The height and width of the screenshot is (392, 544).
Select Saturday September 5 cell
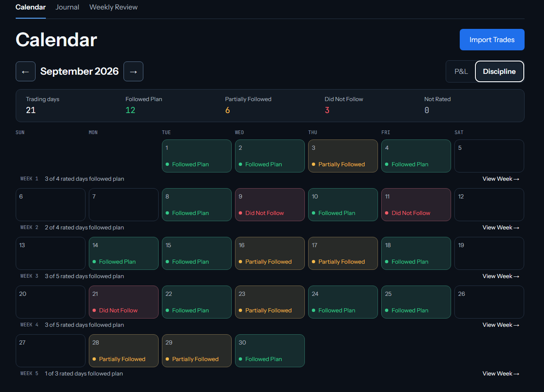coord(489,156)
